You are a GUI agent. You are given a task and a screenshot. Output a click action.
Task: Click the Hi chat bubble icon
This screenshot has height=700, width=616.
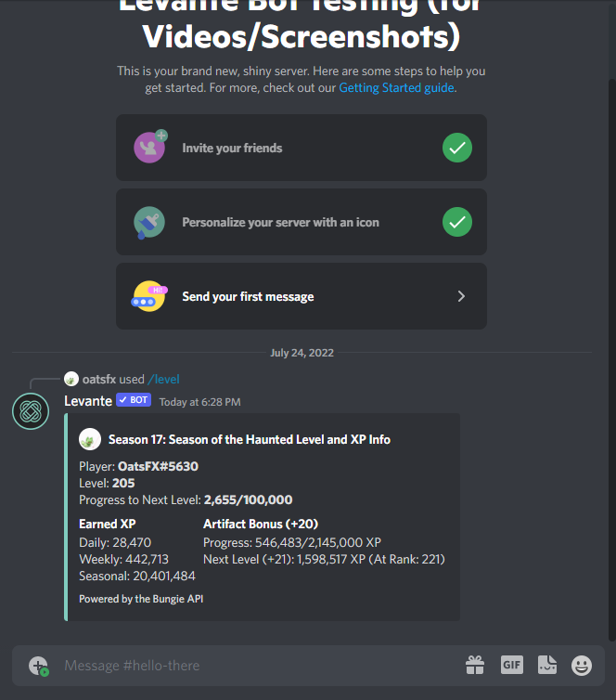pyautogui.click(x=149, y=296)
